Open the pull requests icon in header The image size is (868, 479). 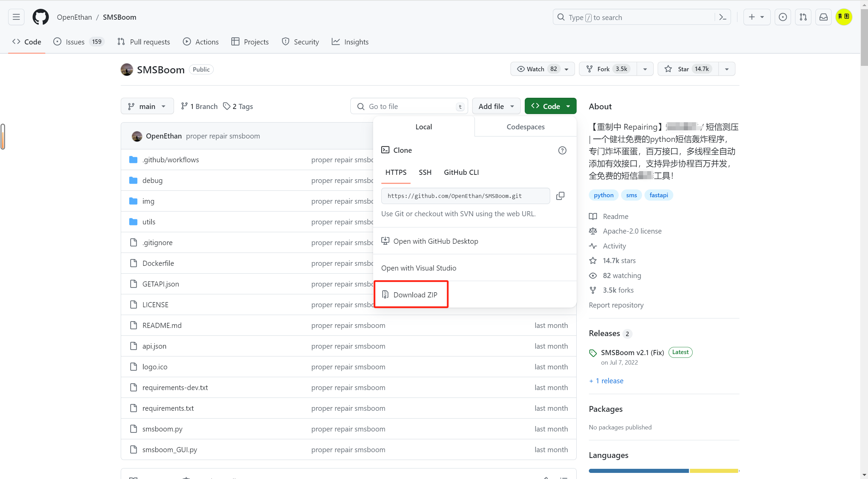[803, 17]
